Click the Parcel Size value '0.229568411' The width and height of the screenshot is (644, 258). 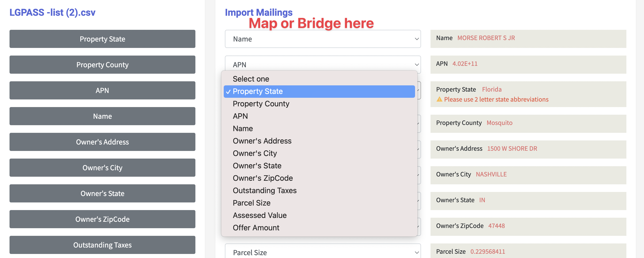(487, 252)
